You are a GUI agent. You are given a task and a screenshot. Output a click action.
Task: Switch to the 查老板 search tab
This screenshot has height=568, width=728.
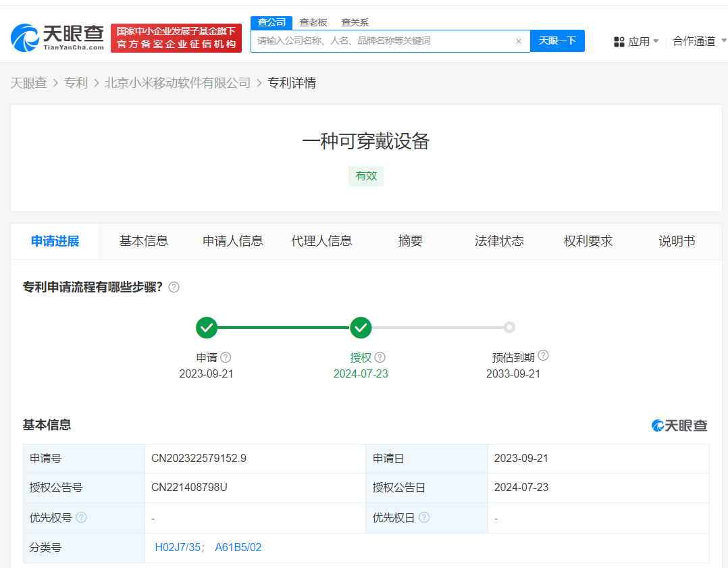pyautogui.click(x=313, y=22)
